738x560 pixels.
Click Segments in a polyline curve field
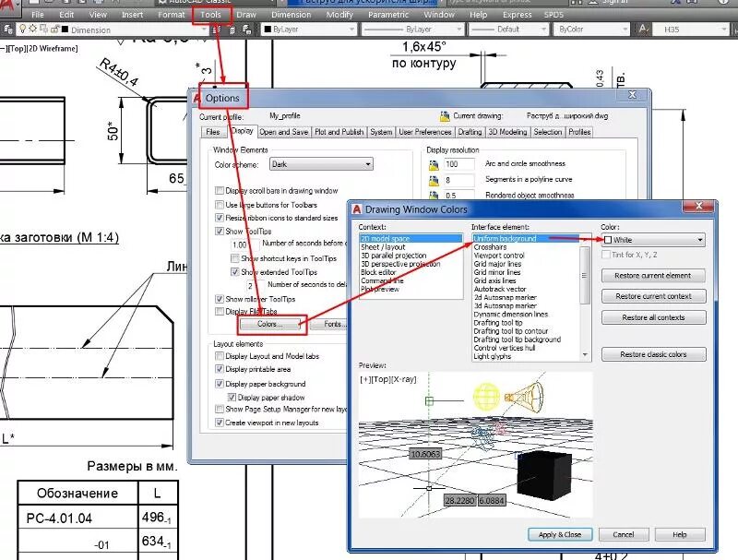click(458, 180)
